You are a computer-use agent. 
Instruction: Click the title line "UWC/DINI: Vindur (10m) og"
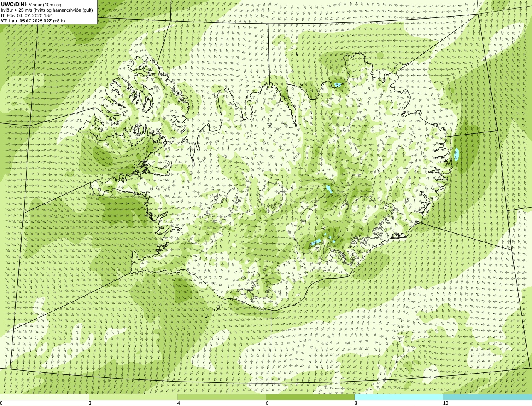(31, 4)
